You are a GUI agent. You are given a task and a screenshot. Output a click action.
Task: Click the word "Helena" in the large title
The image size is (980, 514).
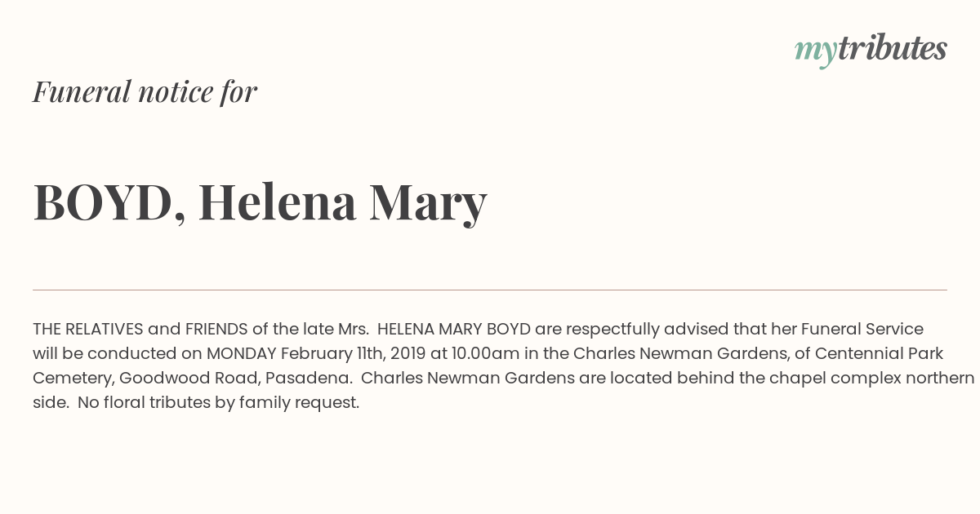point(277,202)
